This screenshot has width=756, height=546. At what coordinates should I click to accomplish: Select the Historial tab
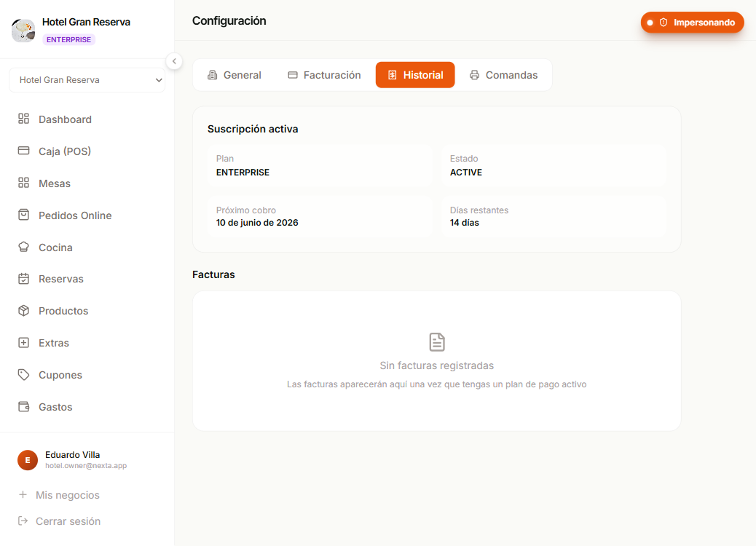pyautogui.click(x=415, y=75)
